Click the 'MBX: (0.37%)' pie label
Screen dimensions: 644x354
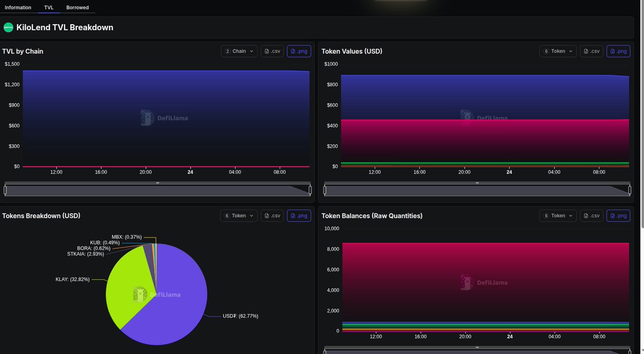(127, 237)
